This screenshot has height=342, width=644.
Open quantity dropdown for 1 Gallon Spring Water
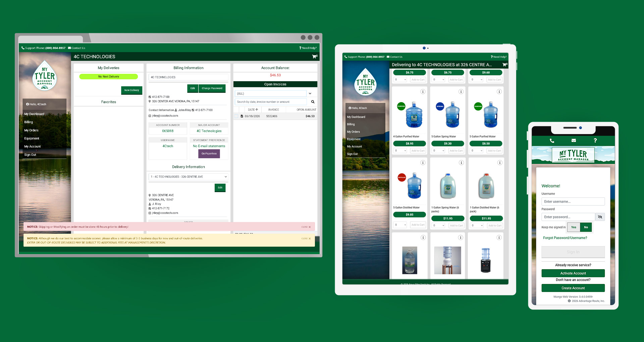(439, 226)
